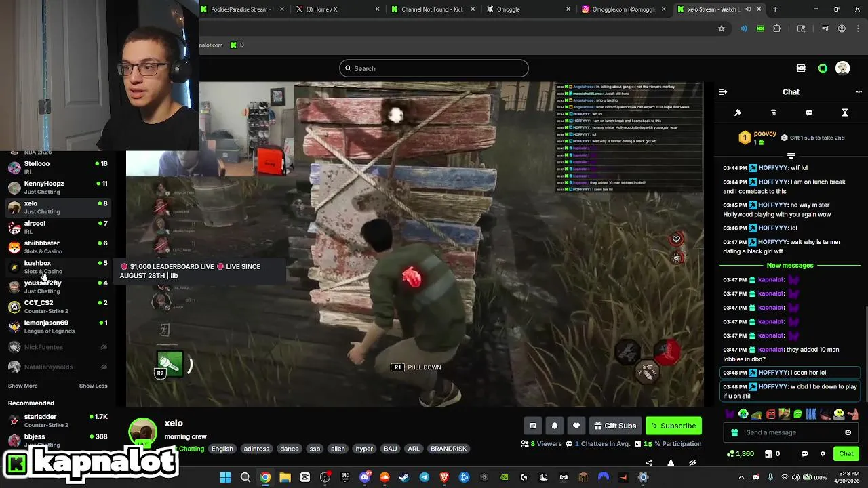
Task: Share the stream with the share icon
Action: point(649,463)
